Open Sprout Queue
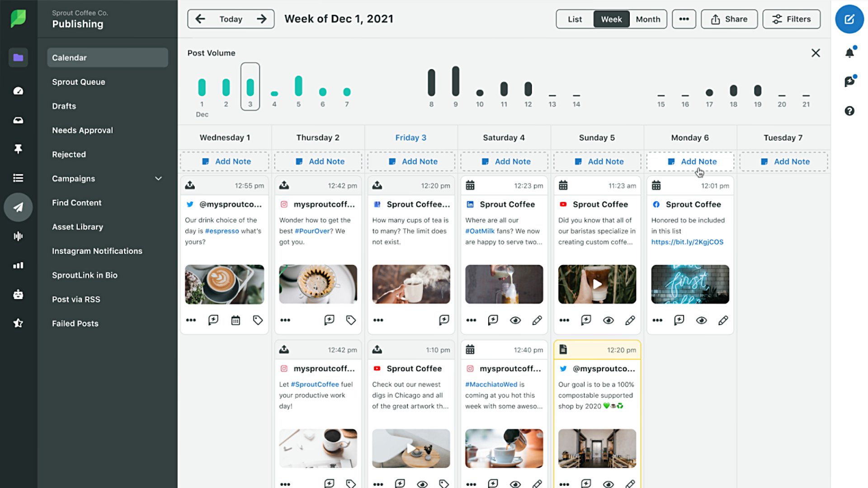 point(79,82)
